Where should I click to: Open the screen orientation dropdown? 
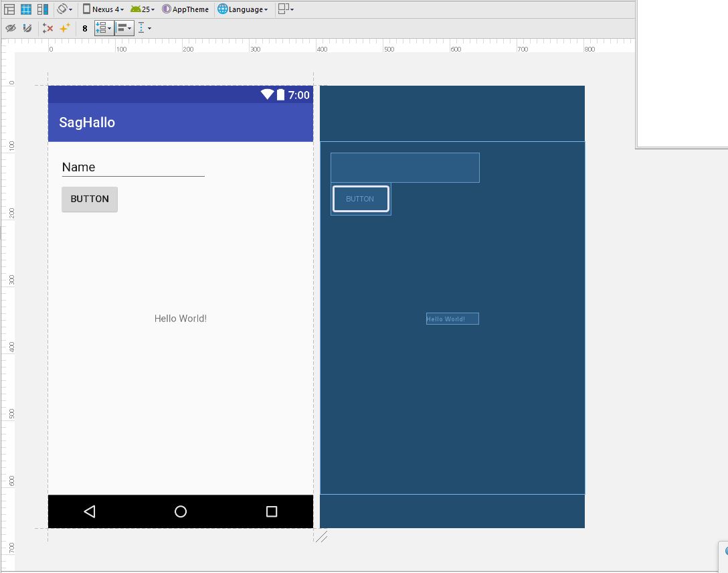64,9
